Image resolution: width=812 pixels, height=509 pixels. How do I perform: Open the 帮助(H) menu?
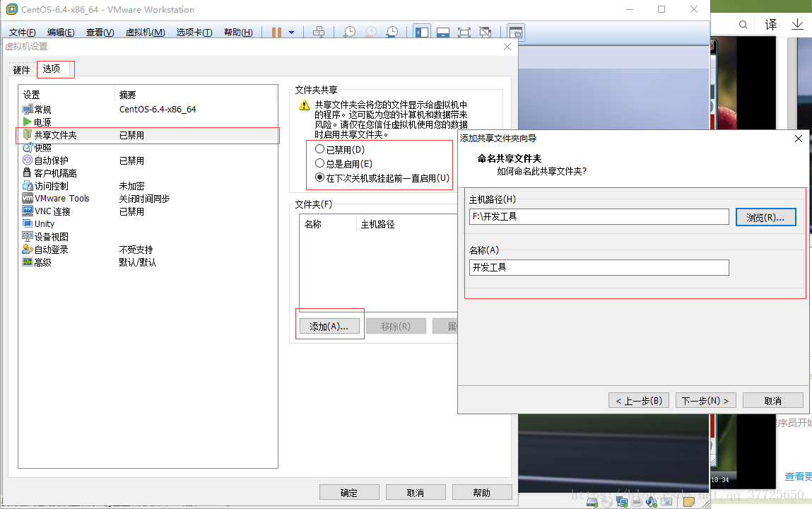coord(238,32)
